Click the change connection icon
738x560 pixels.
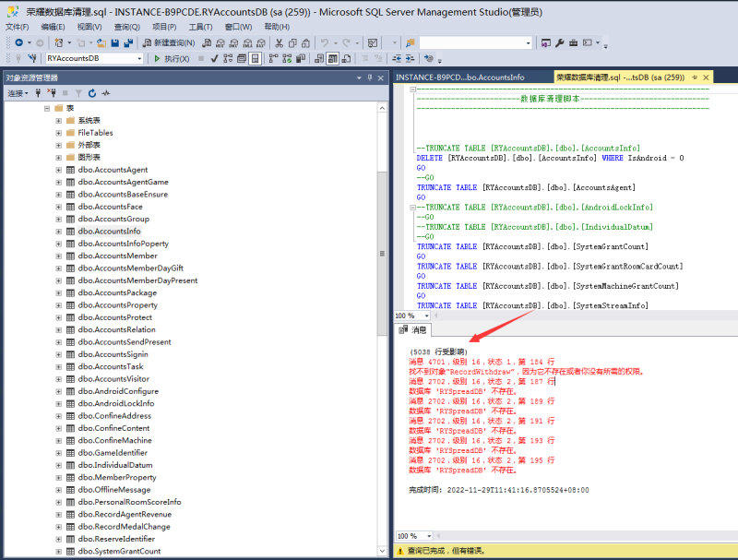point(32,58)
